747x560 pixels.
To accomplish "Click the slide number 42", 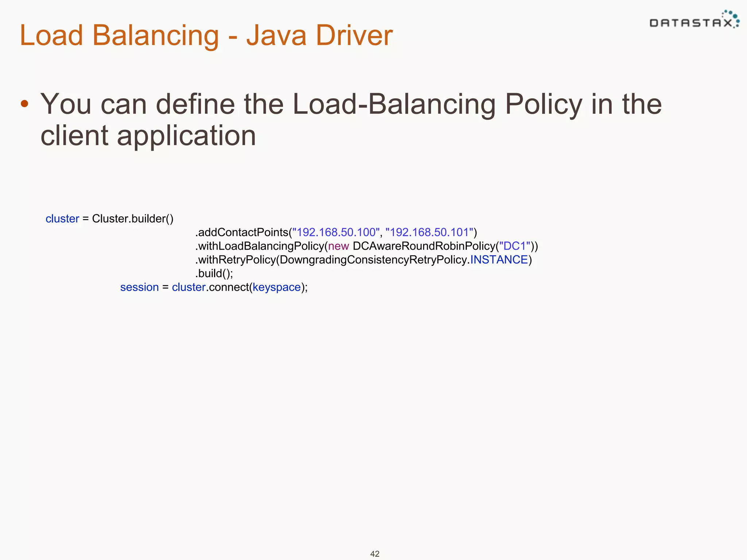I will coord(375,554).
